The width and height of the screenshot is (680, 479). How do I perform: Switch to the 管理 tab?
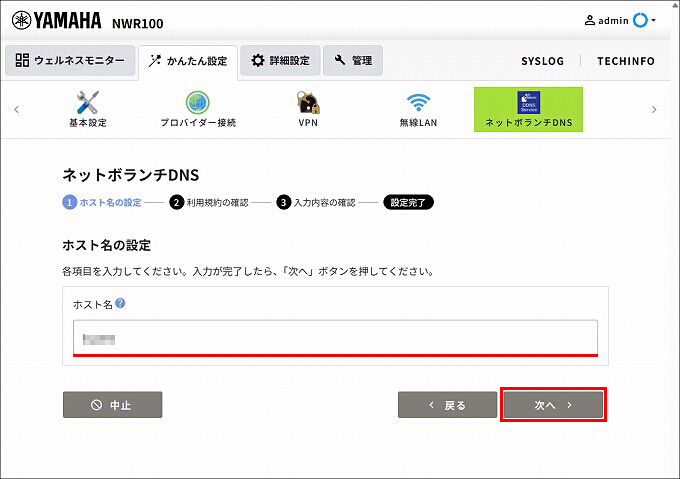tap(353, 60)
